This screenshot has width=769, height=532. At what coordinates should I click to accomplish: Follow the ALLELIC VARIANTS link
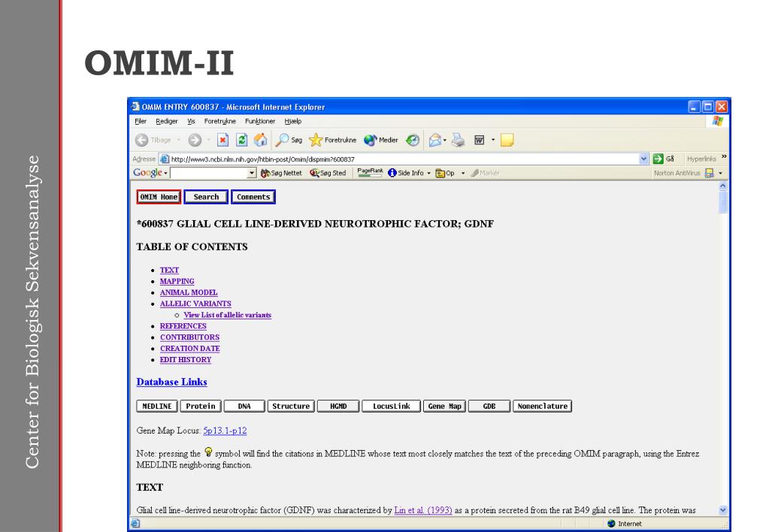195,304
